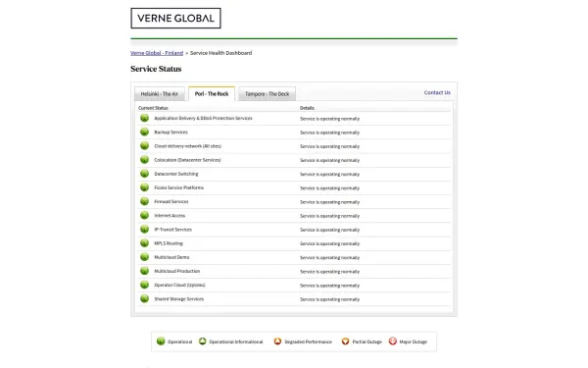Click green status icon beside Datacenter Switching

pyautogui.click(x=144, y=174)
